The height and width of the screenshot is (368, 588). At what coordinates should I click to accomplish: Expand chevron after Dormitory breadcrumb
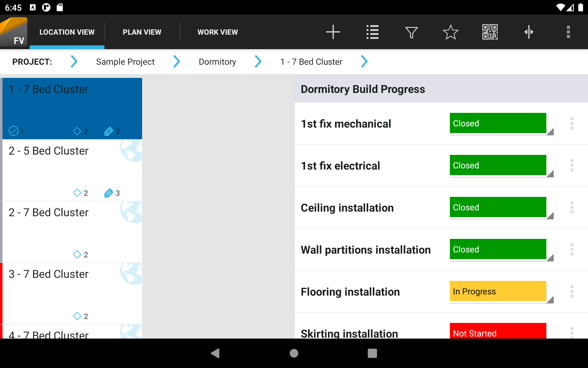point(258,62)
